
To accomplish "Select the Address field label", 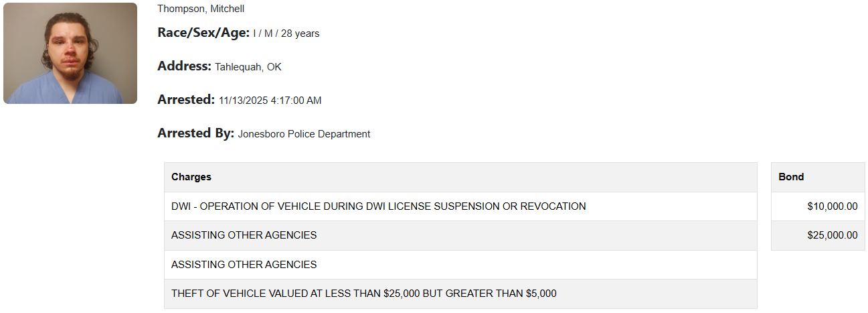I will click(x=184, y=66).
